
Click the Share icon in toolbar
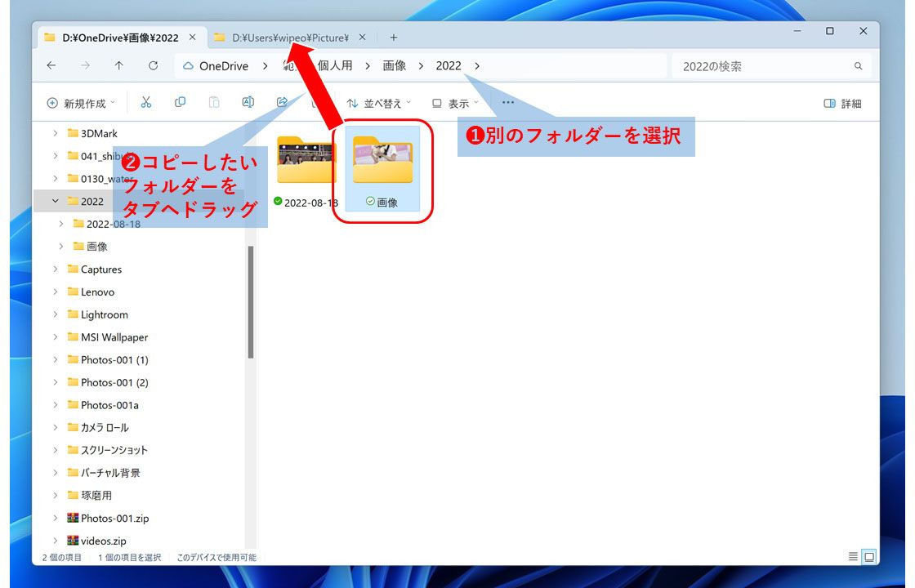[x=283, y=103]
